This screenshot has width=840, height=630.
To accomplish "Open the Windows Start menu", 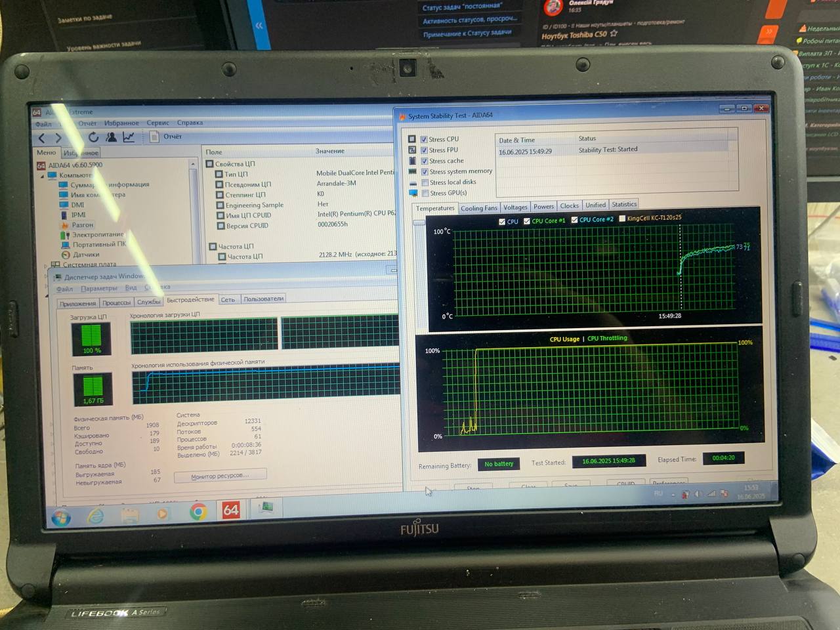I will click(x=61, y=518).
